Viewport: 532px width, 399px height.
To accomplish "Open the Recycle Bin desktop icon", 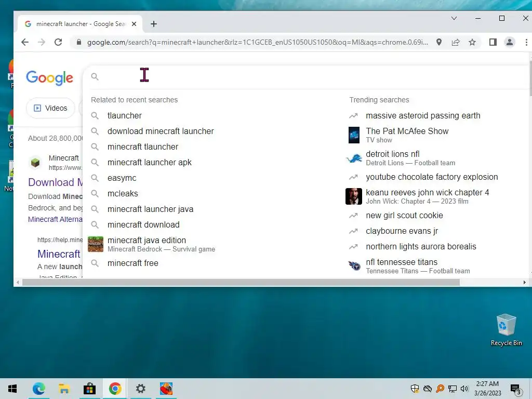I will pyautogui.click(x=506, y=330).
